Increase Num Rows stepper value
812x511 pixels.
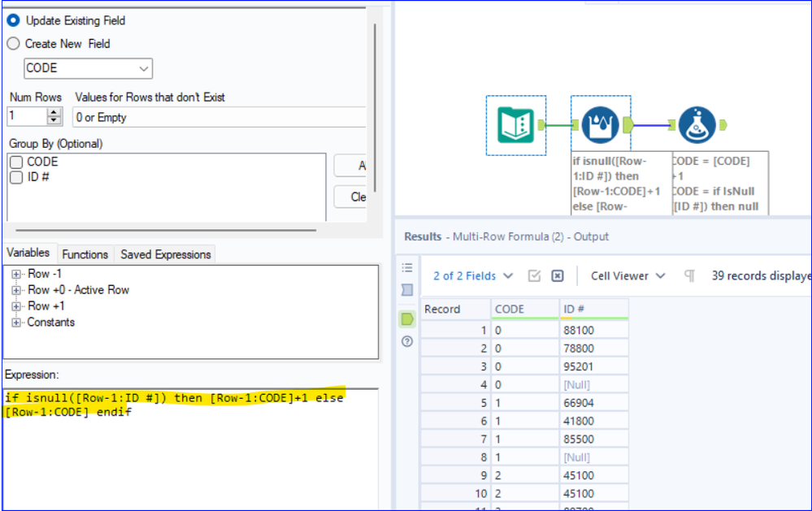54,112
